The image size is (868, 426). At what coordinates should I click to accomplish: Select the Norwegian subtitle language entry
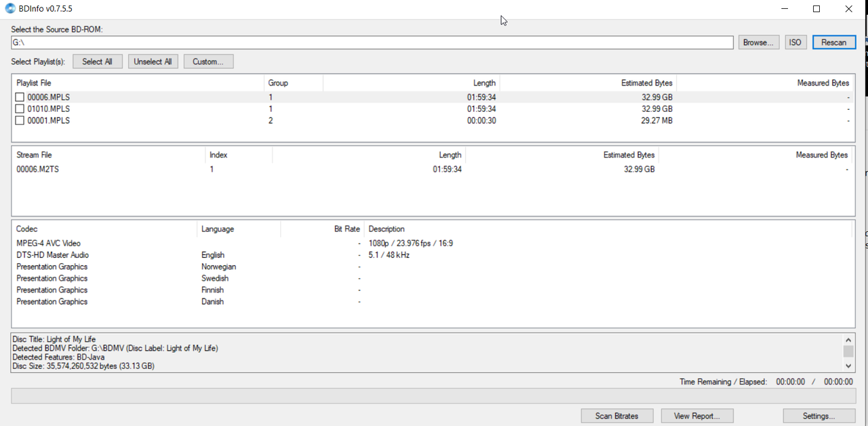coord(219,267)
